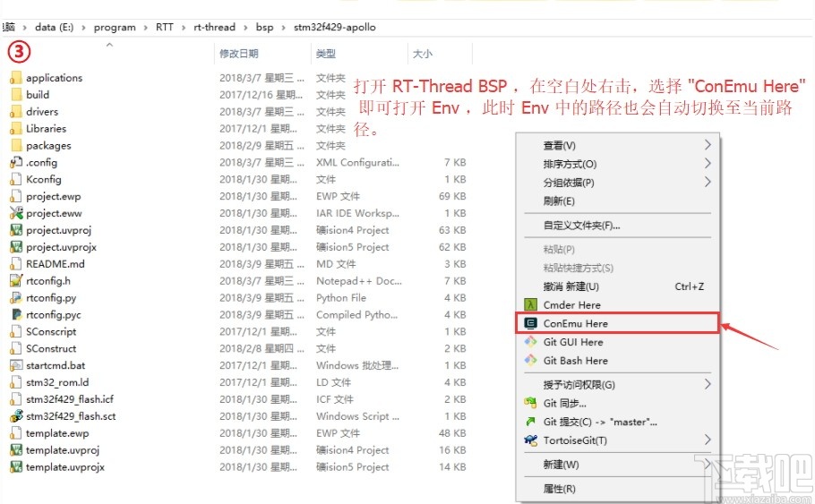The image size is (815, 504).
Task: Navigate to rt-thread breadcrumb
Action: 214,27
